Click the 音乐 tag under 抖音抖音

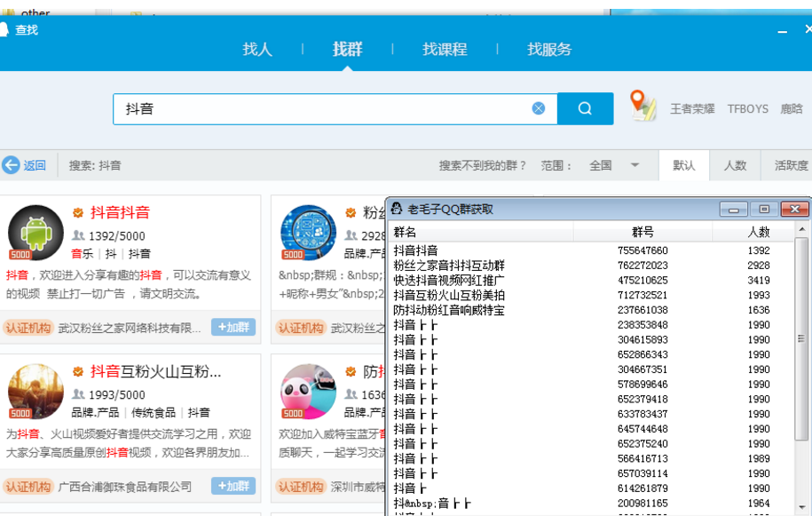(82, 253)
